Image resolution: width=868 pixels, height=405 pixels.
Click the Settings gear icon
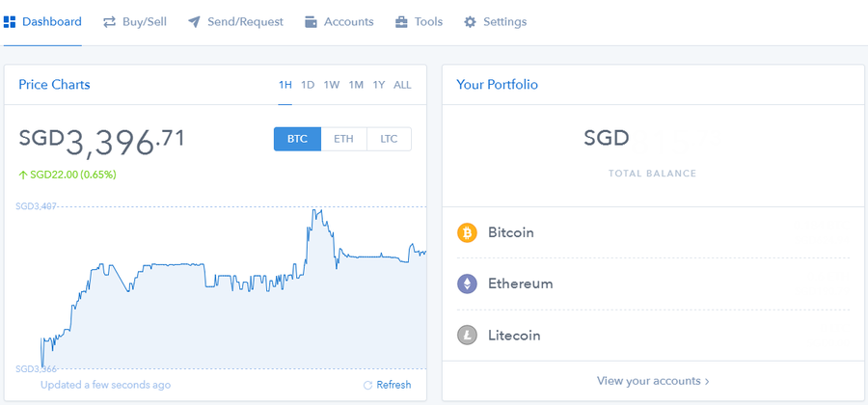pos(470,21)
